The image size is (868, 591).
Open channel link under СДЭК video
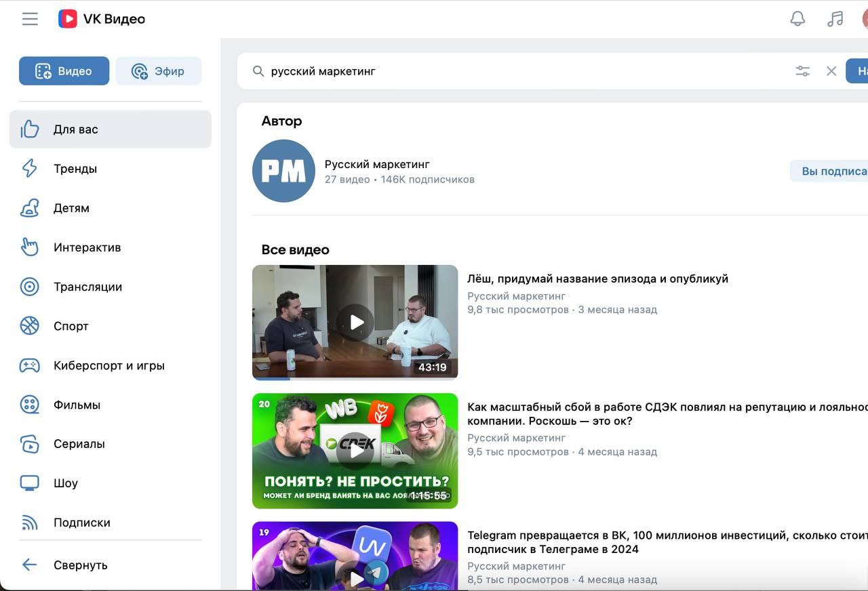(x=516, y=438)
